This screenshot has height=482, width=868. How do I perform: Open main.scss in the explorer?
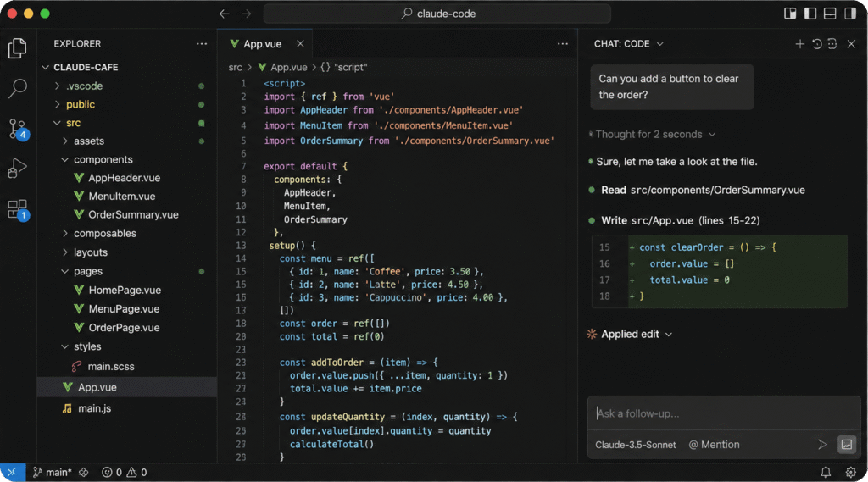(111, 366)
